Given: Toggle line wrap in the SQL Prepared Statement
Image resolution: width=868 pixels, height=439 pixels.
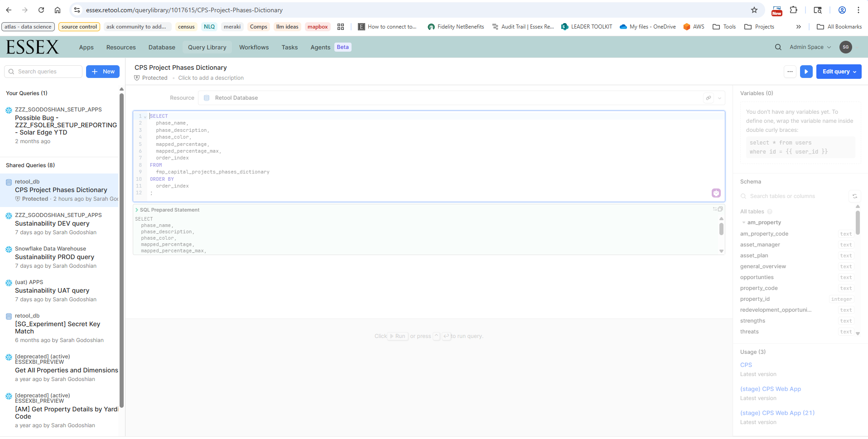Looking at the screenshot, I should coord(715,209).
